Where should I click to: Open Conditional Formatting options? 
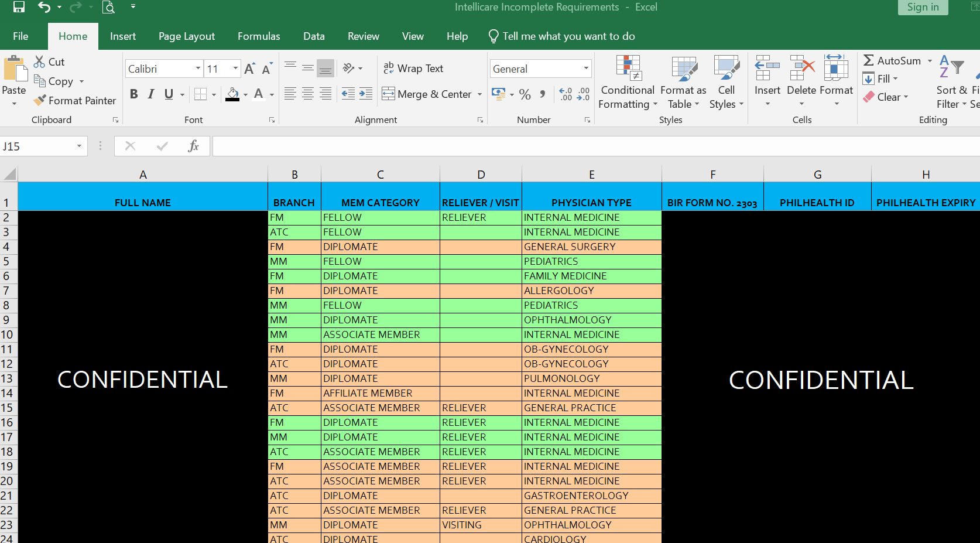point(628,83)
